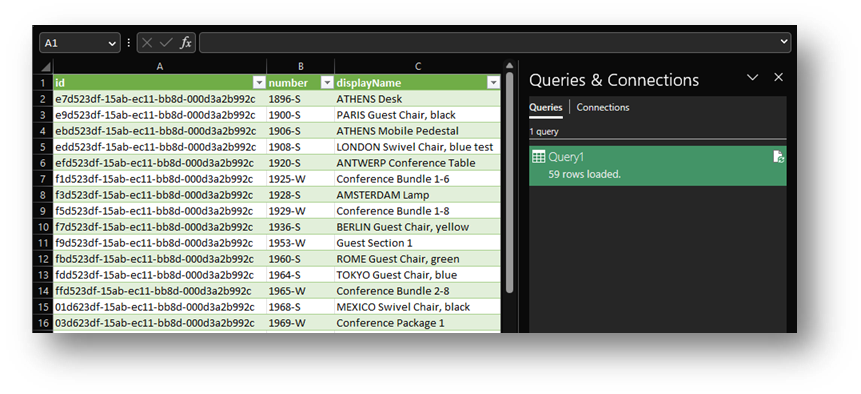Screen dimensions: 861x394
Task: Open the Name Box dropdown arrow
Action: click(x=112, y=43)
